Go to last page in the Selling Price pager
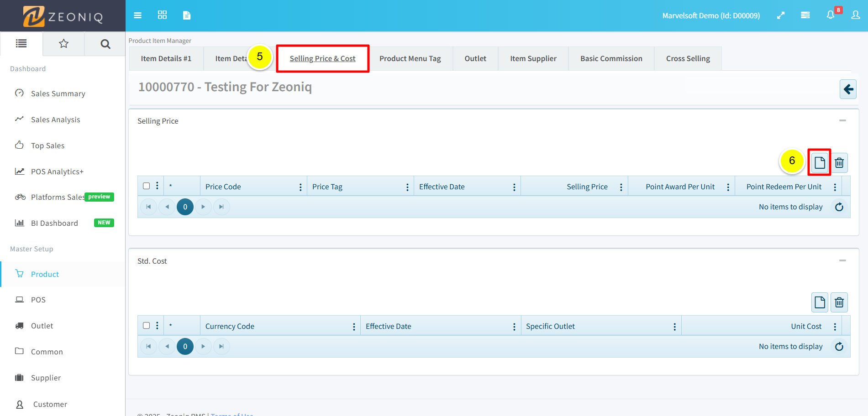Image resolution: width=868 pixels, height=416 pixels. [x=221, y=207]
